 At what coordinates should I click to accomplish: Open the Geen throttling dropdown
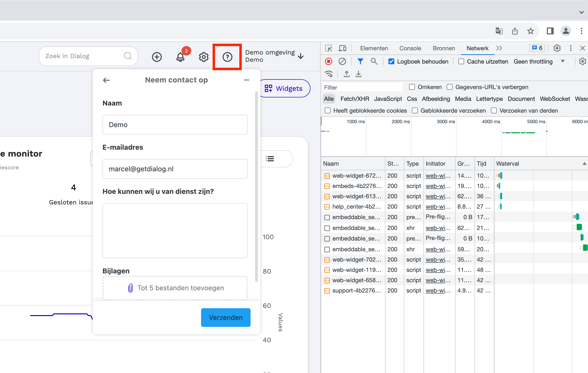(x=539, y=61)
